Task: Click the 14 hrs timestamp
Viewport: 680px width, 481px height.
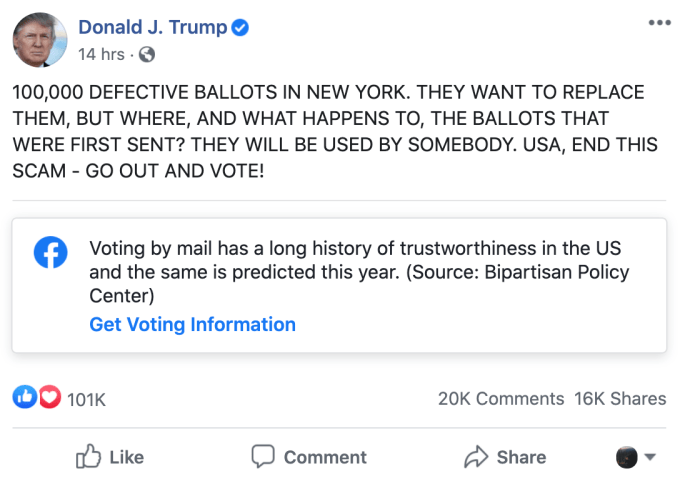Action: (x=100, y=54)
